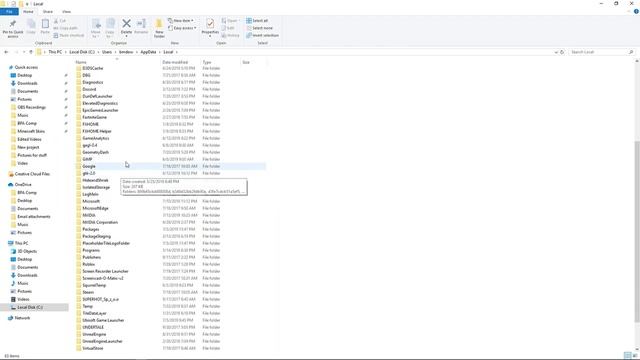Open Downloads under Quick access
This screenshot has height=360, width=640.
click(27, 83)
